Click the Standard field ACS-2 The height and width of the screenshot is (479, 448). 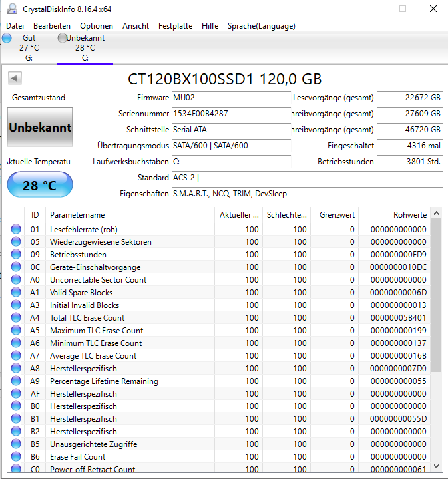(307, 178)
